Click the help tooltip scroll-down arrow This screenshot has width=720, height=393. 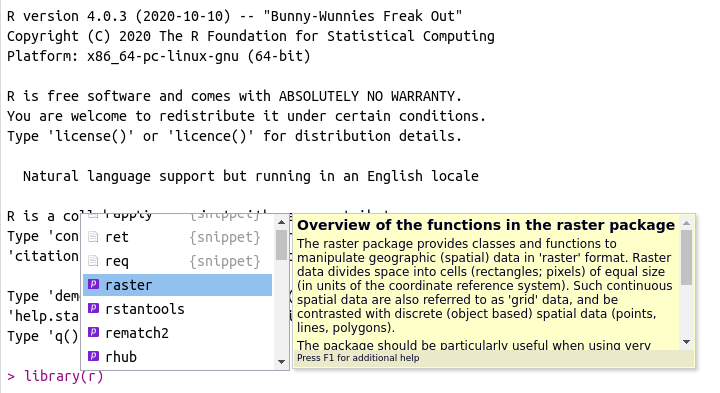[686, 342]
